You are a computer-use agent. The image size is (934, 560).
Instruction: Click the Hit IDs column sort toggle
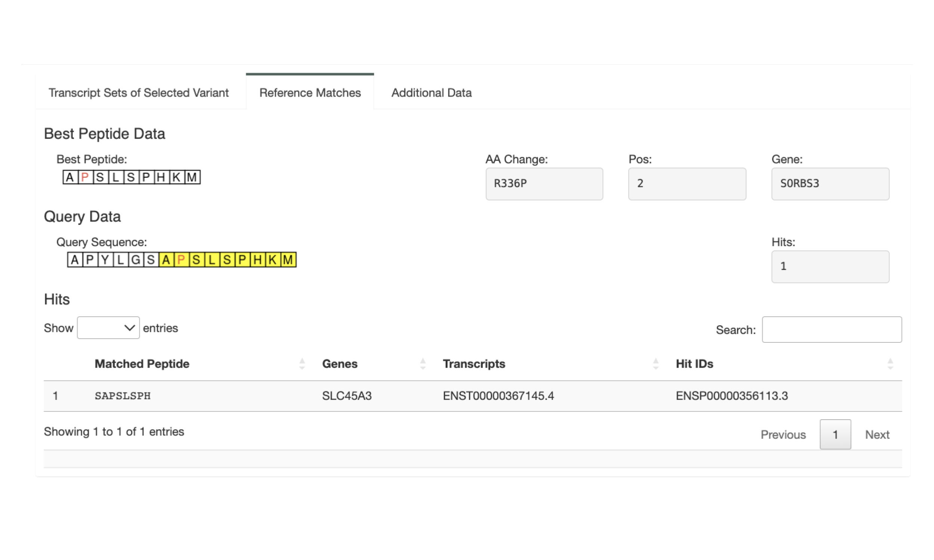coord(890,364)
